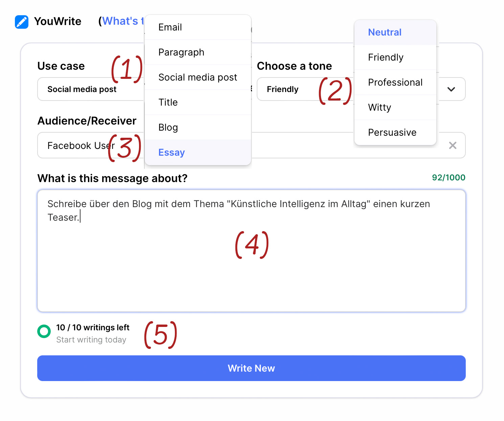The height and width of the screenshot is (421, 504).
Task: Click the YouWrite pencil logo icon
Action: (22, 22)
